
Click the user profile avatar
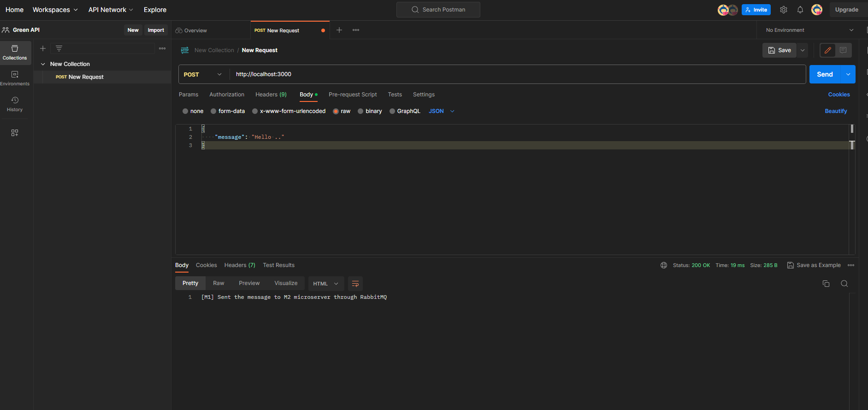click(817, 10)
